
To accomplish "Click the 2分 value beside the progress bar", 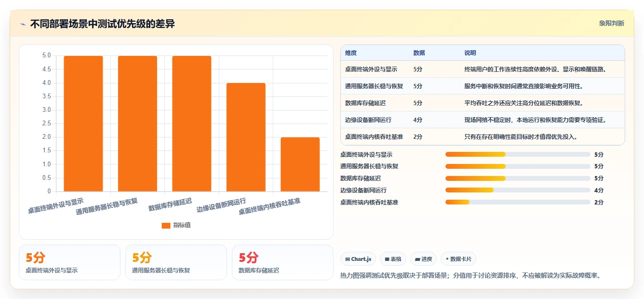I will (x=599, y=203).
